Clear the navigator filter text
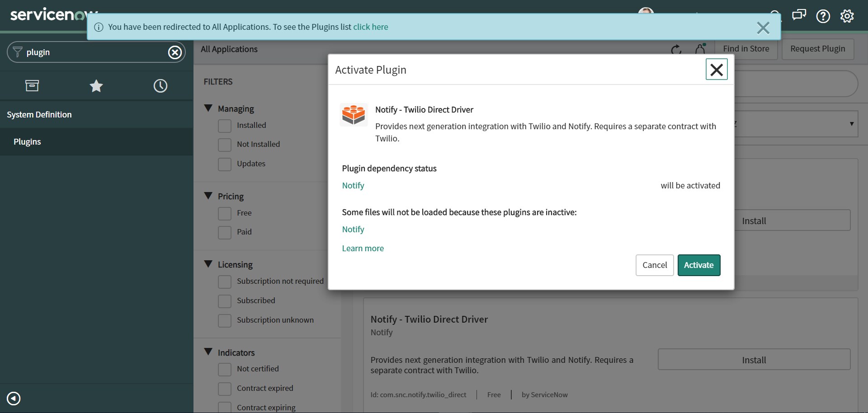 pyautogui.click(x=175, y=52)
